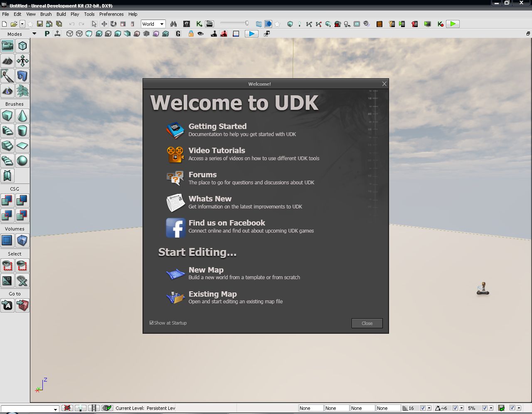
Task: Open the Kismet green K icon
Action: click(x=199, y=24)
